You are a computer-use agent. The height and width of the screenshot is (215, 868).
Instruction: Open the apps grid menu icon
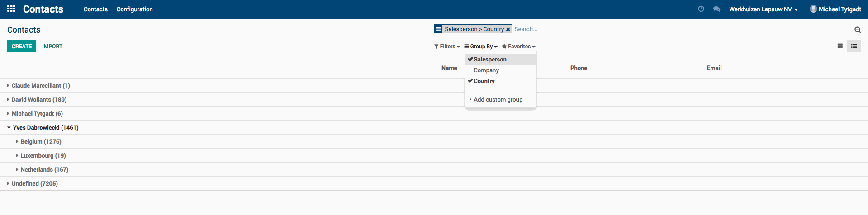tap(11, 9)
